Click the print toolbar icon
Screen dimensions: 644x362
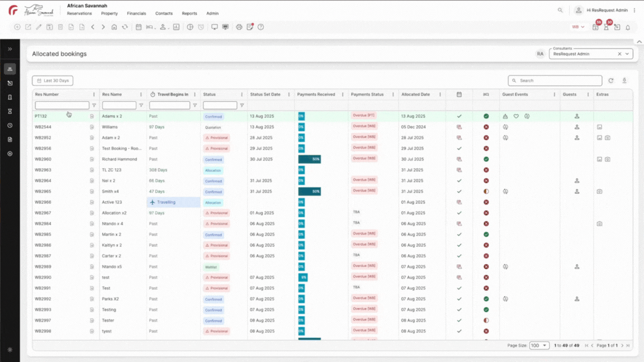(x=239, y=27)
